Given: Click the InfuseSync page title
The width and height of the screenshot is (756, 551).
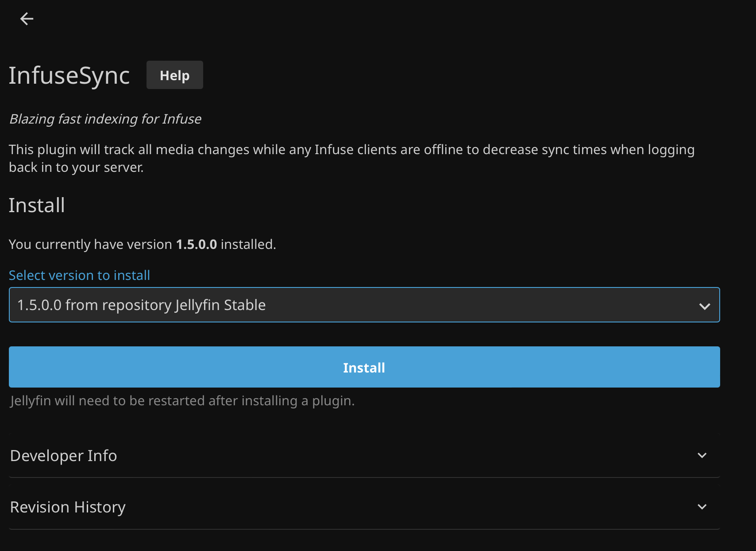Looking at the screenshot, I should click(x=69, y=75).
